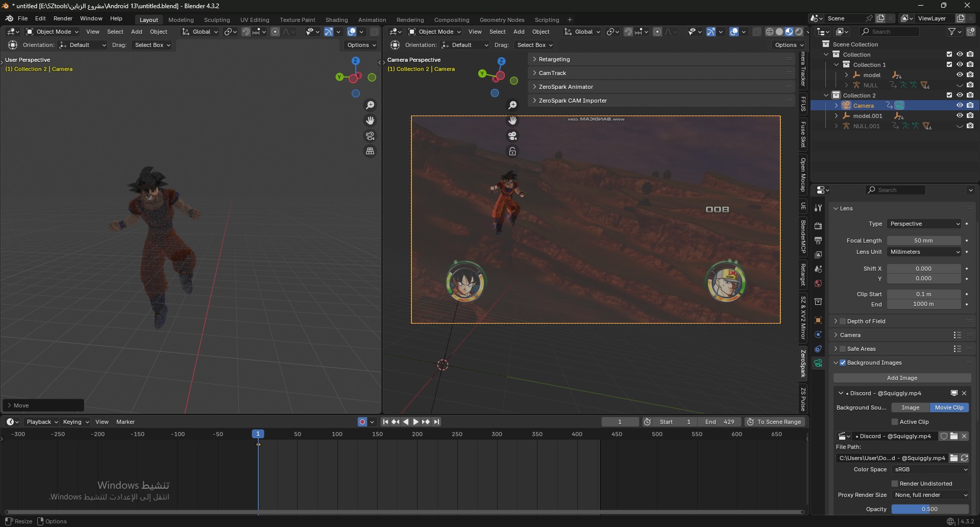Click the lock camera to view icon
This screenshot has height=527, width=980.
point(512,151)
